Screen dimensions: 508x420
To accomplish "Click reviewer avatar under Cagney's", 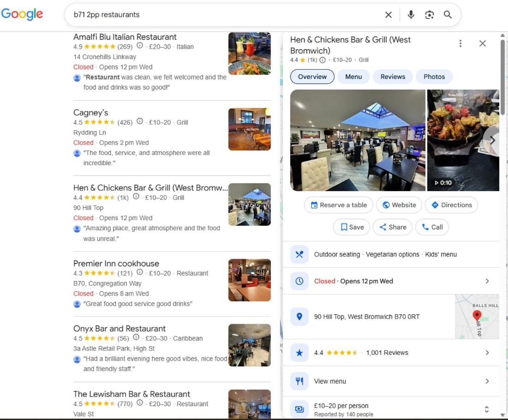I will click(x=77, y=153).
